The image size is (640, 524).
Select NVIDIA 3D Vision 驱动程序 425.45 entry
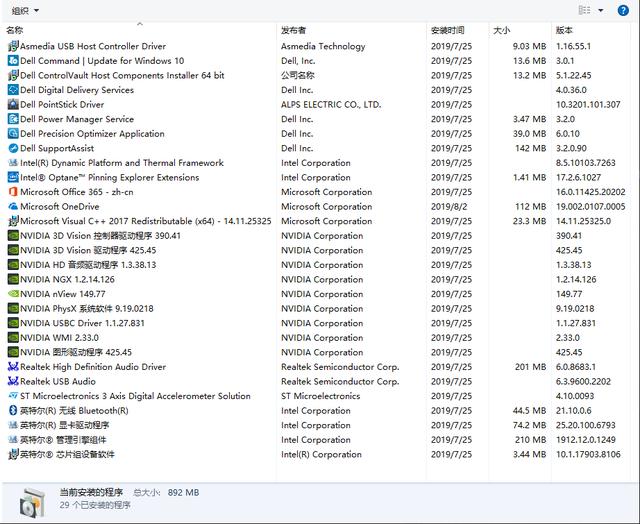(88, 250)
